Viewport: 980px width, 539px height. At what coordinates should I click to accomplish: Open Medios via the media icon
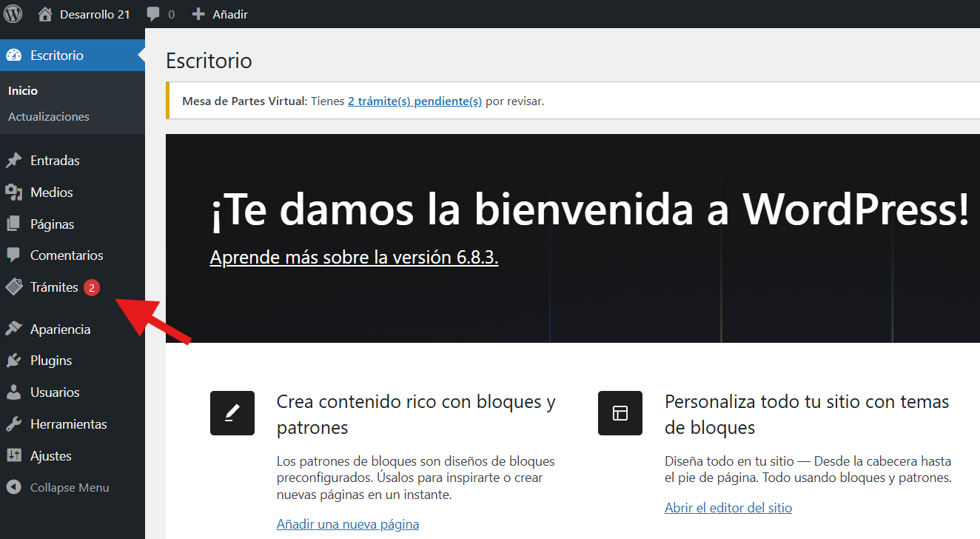click(x=13, y=192)
